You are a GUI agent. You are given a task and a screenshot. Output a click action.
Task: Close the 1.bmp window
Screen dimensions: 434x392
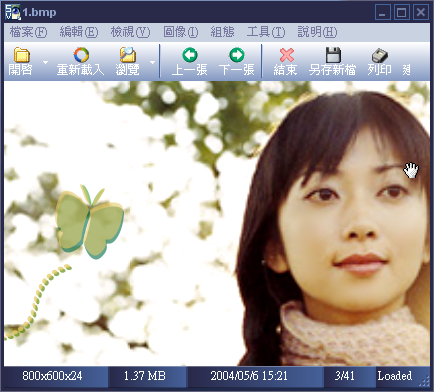click(421, 13)
